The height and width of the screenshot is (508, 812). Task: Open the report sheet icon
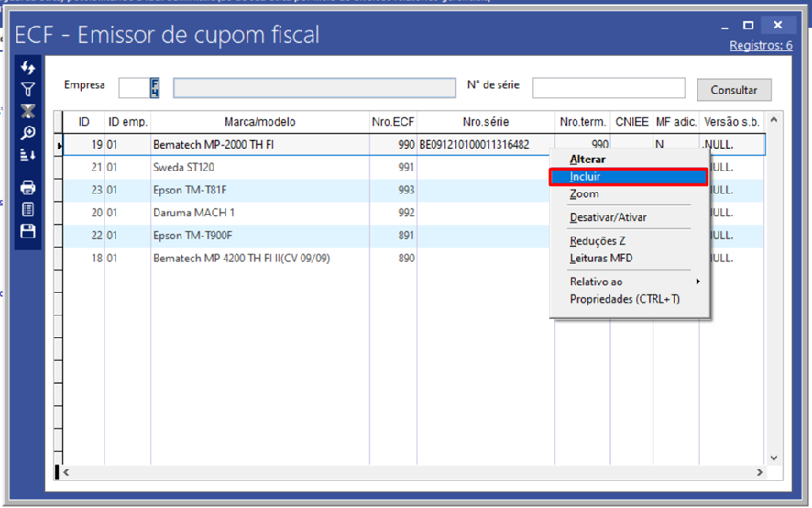pyautogui.click(x=27, y=210)
